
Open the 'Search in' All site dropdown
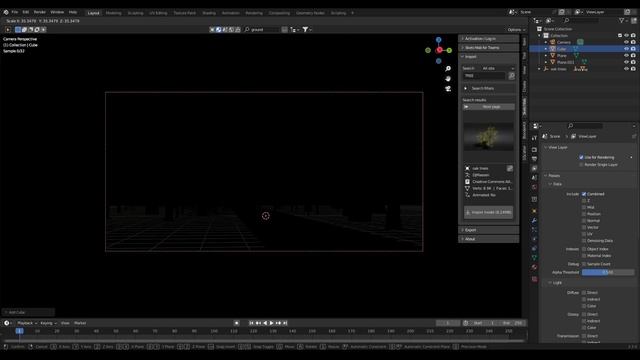point(498,68)
